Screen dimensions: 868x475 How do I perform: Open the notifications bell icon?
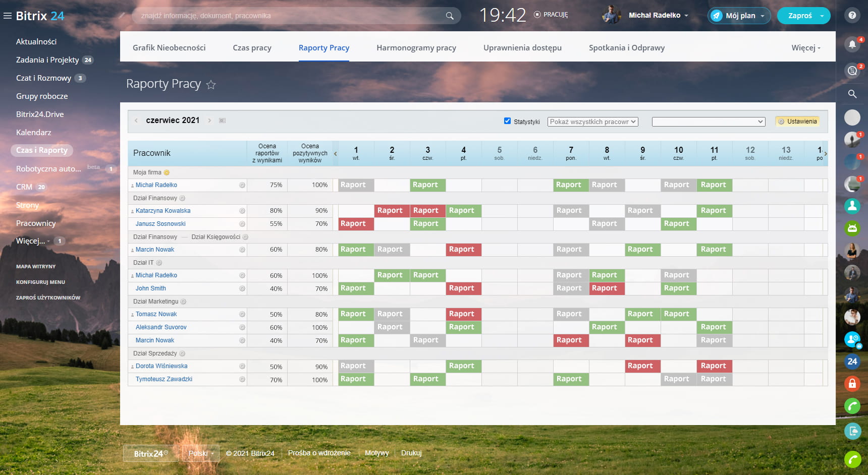tap(852, 44)
